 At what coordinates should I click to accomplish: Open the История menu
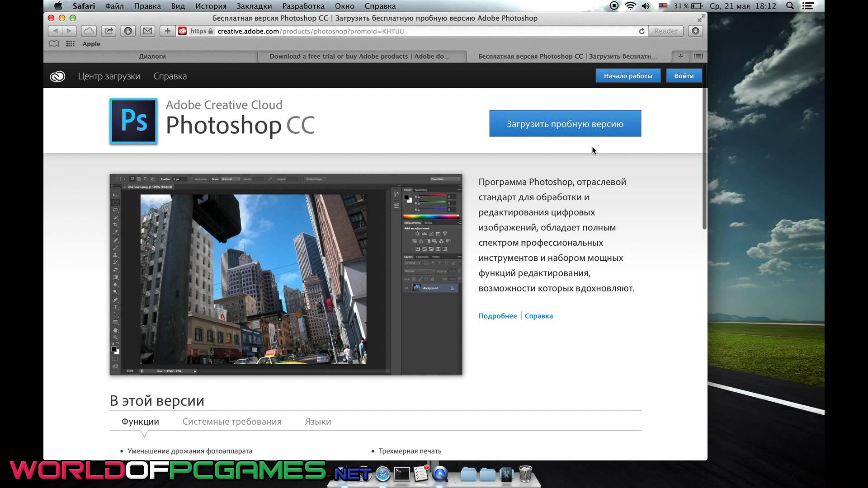click(211, 6)
